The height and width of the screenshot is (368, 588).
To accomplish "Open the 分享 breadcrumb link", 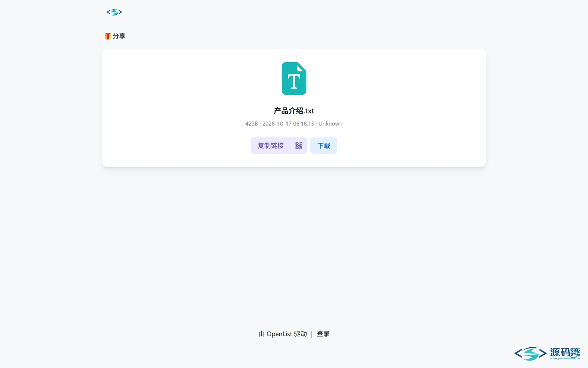I will [x=115, y=36].
